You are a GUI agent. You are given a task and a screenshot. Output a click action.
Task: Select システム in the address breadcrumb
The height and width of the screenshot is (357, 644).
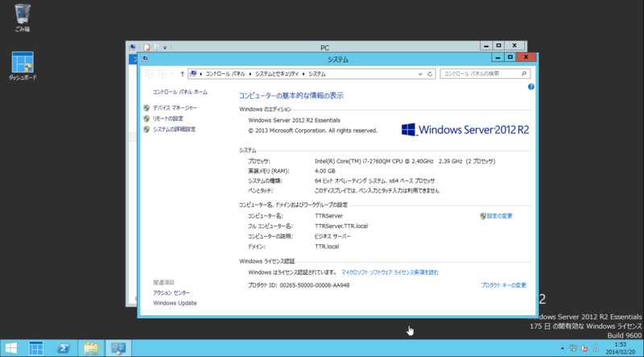click(317, 74)
